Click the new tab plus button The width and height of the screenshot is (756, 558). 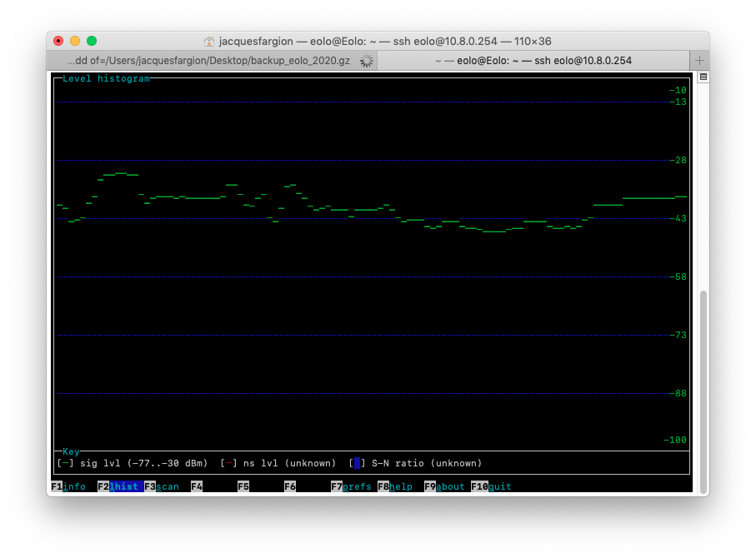[699, 61]
